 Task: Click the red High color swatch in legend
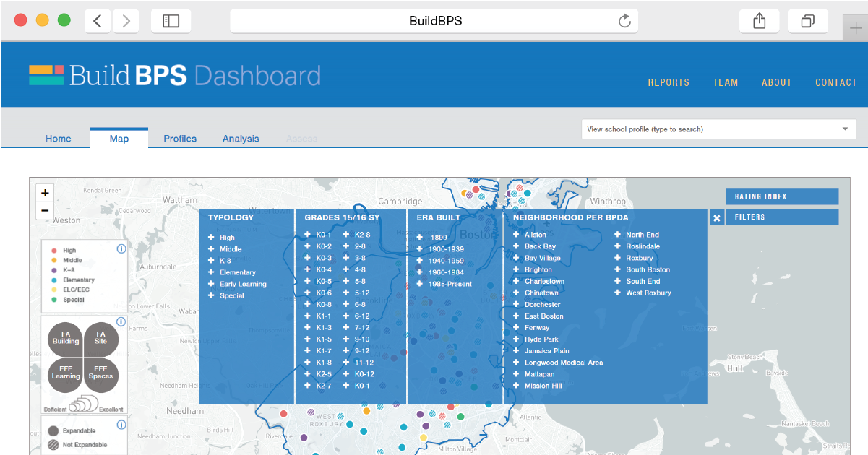coord(53,251)
